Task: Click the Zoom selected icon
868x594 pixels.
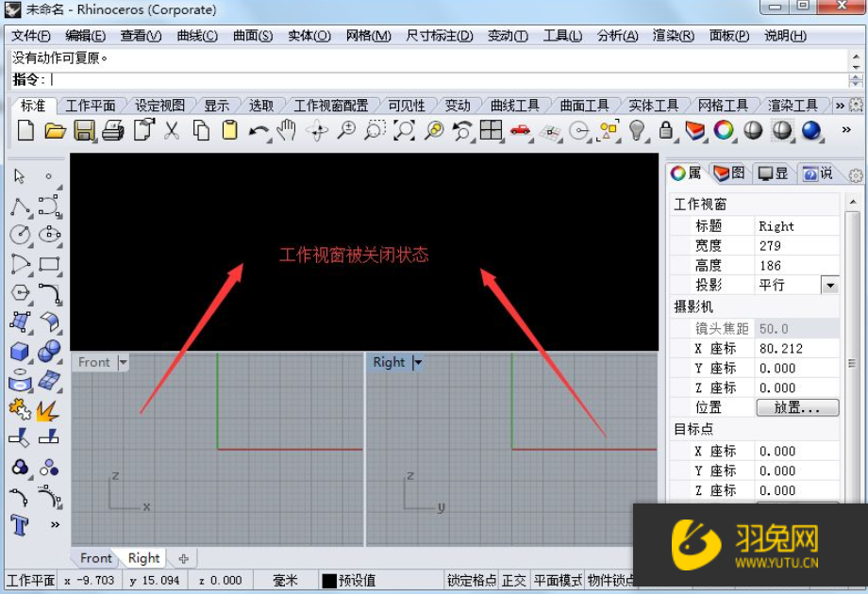Action: (x=434, y=131)
